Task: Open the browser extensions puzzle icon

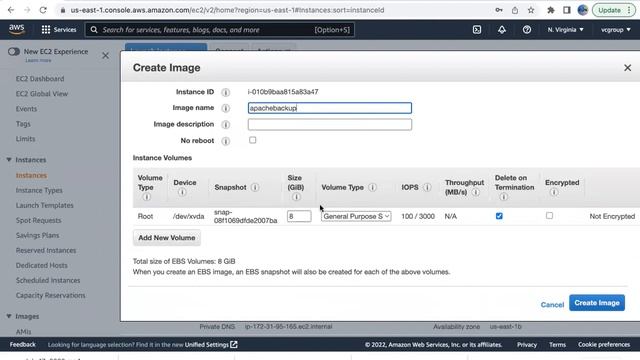Action: click(x=551, y=10)
